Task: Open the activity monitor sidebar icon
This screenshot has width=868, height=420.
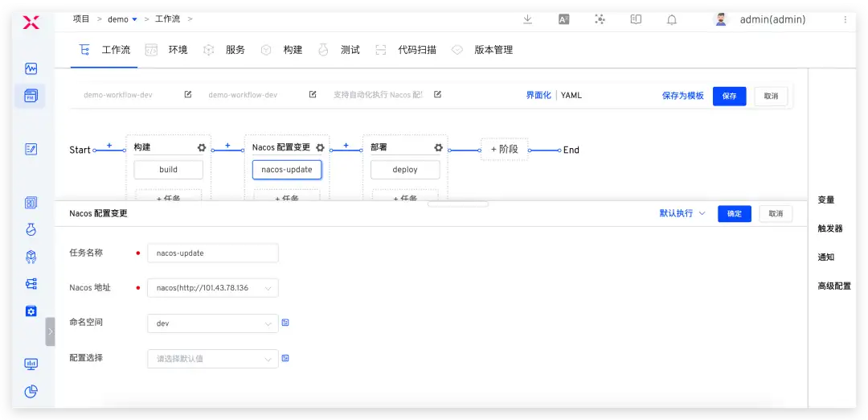Action: (31, 68)
